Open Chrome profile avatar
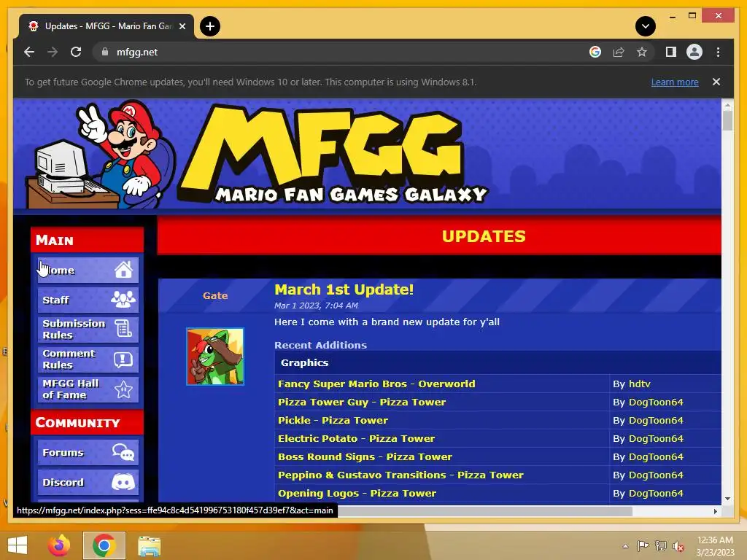 click(694, 52)
